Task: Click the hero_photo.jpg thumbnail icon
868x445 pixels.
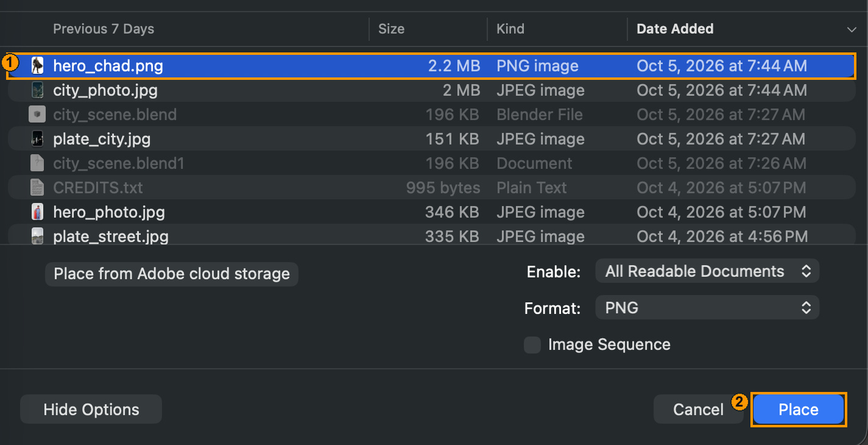Action: pyautogui.click(x=38, y=212)
